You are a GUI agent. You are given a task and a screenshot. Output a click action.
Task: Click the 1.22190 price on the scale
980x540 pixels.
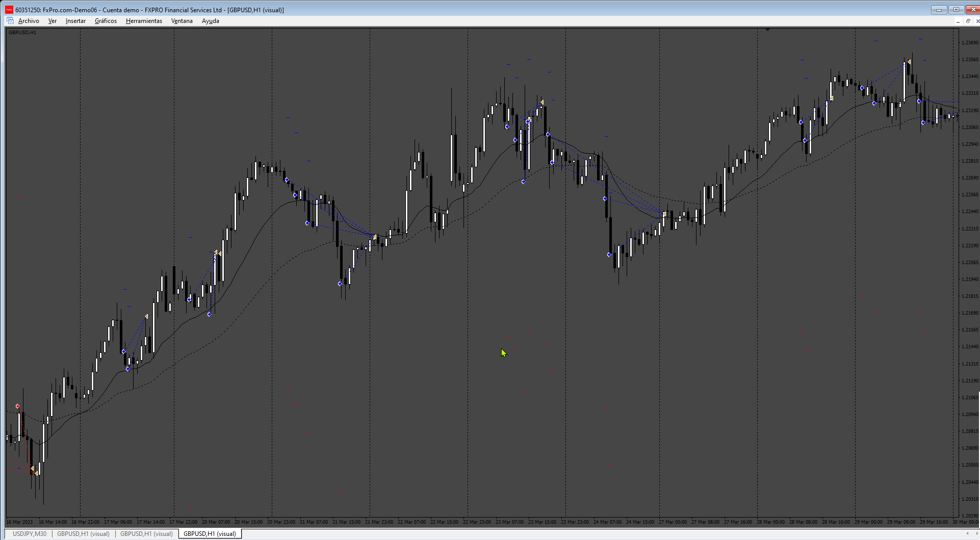click(970, 246)
